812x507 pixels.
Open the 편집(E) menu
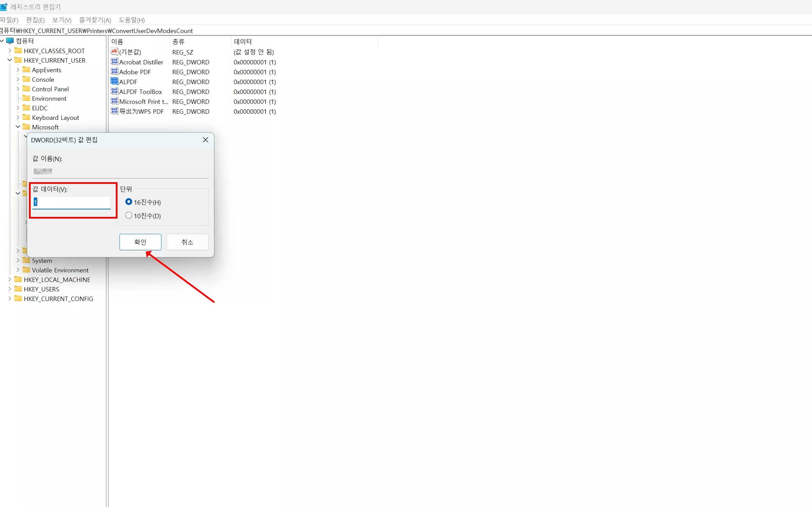35,20
